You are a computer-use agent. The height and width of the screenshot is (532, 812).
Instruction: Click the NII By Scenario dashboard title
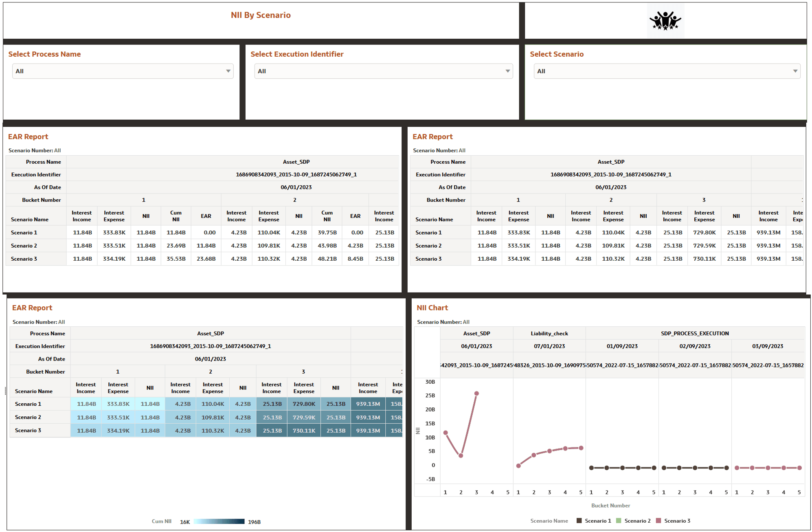pyautogui.click(x=260, y=15)
